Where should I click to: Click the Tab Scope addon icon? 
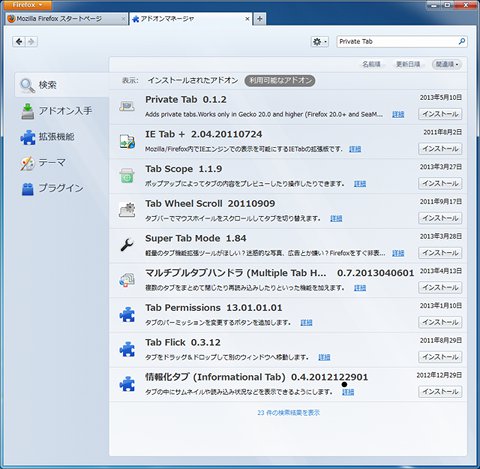click(127, 176)
